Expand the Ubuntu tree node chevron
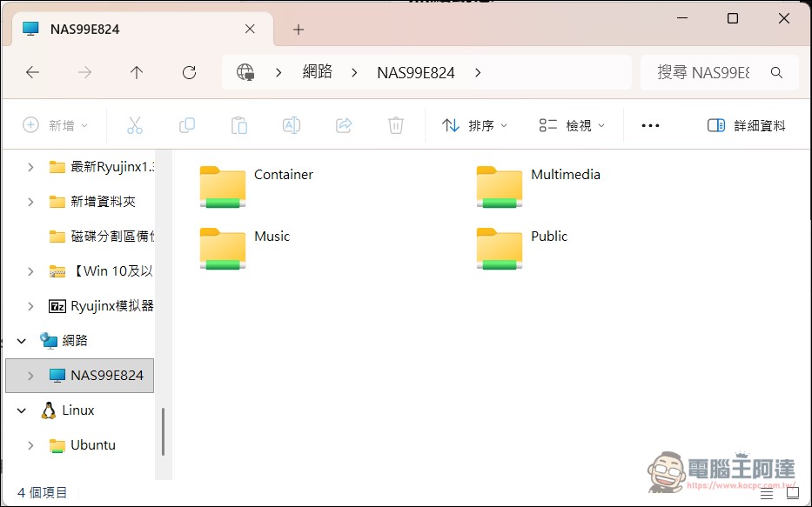Image resolution: width=812 pixels, height=507 pixels. (x=30, y=445)
